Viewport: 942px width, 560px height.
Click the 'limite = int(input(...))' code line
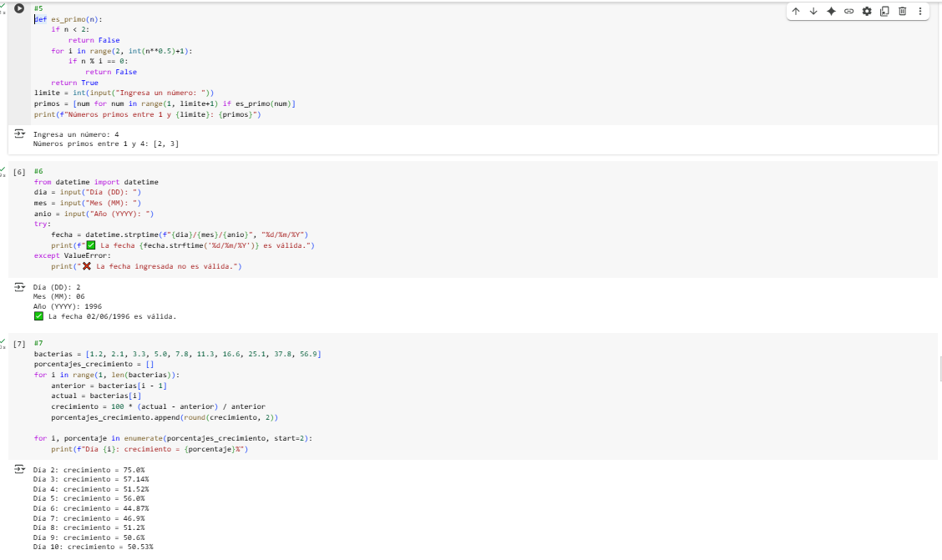coord(124,93)
